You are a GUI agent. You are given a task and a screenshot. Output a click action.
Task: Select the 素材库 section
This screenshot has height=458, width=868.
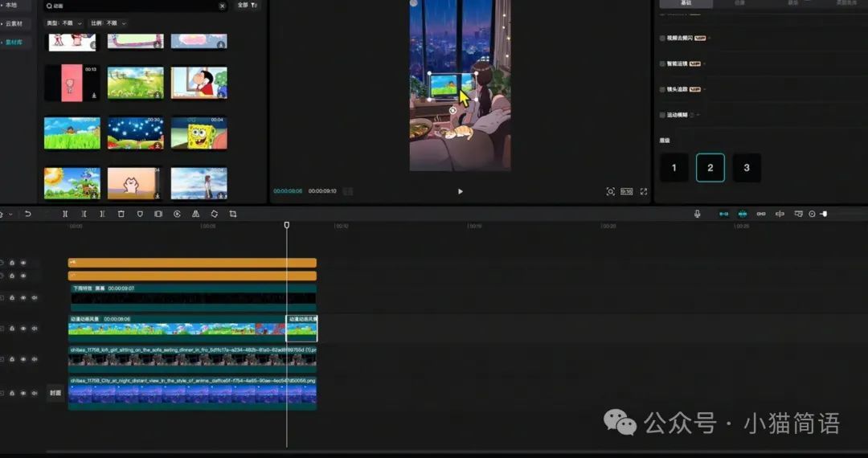(x=14, y=42)
